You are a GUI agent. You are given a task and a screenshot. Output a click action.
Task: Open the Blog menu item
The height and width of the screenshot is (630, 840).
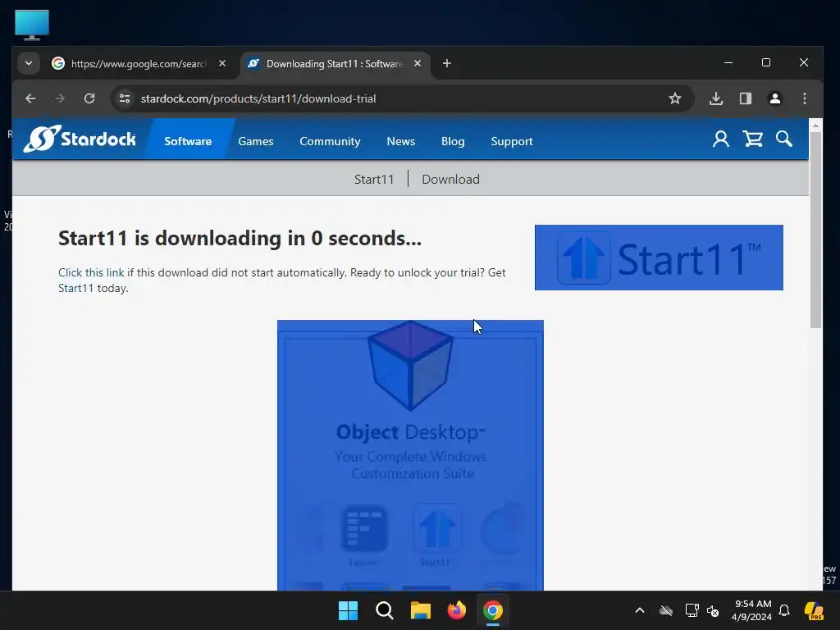[453, 141]
